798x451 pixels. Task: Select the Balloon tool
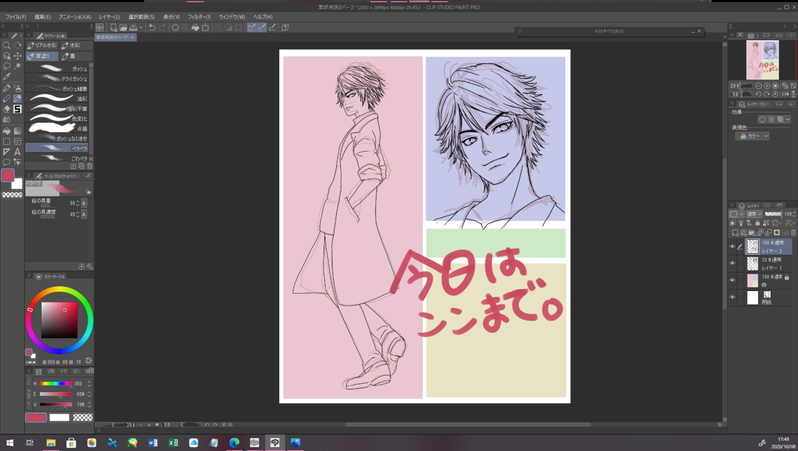7,162
